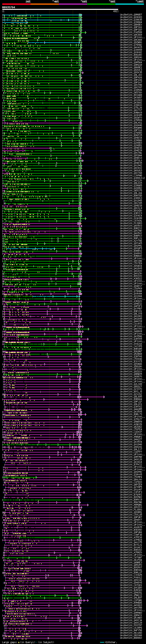Screen dimensions: 146x644
Task: Select hit label UniRef100_B9GU80
Action: tap(131, 55)
